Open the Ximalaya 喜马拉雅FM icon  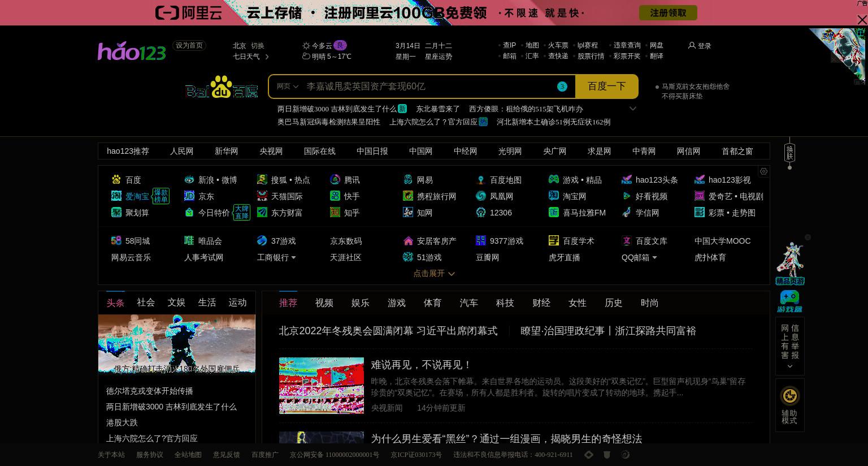[x=554, y=213]
